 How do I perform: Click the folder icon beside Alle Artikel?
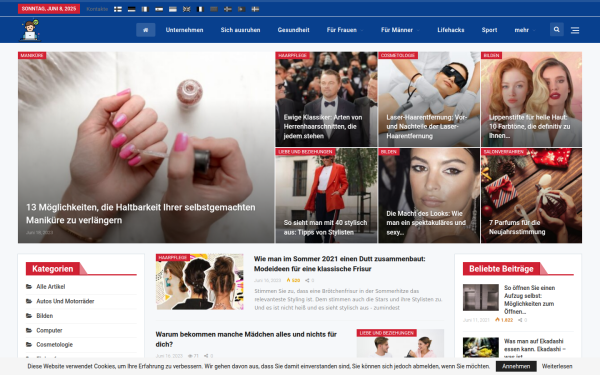[29, 286]
